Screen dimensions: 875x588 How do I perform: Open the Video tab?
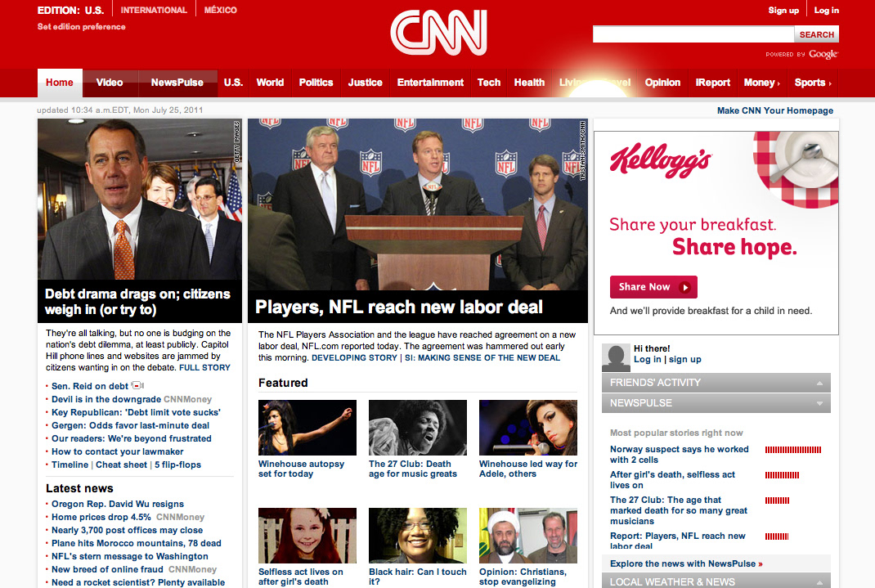(110, 83)
